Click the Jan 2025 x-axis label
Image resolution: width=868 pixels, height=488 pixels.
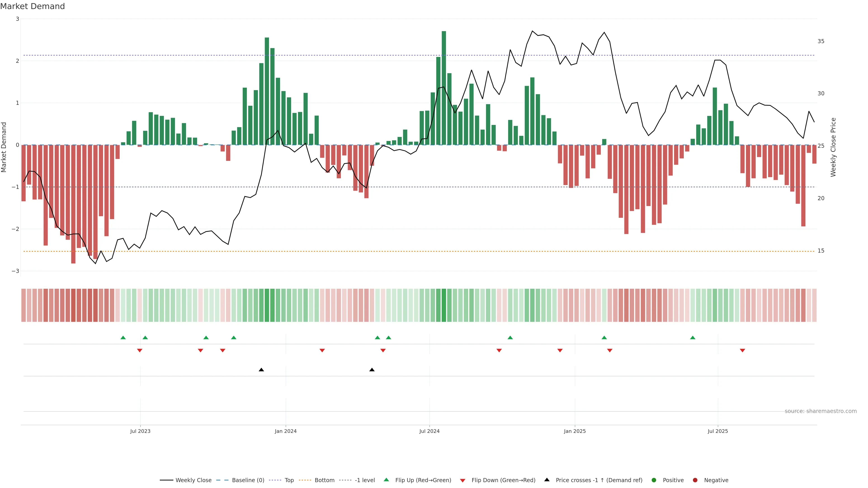tap(575, 431)
